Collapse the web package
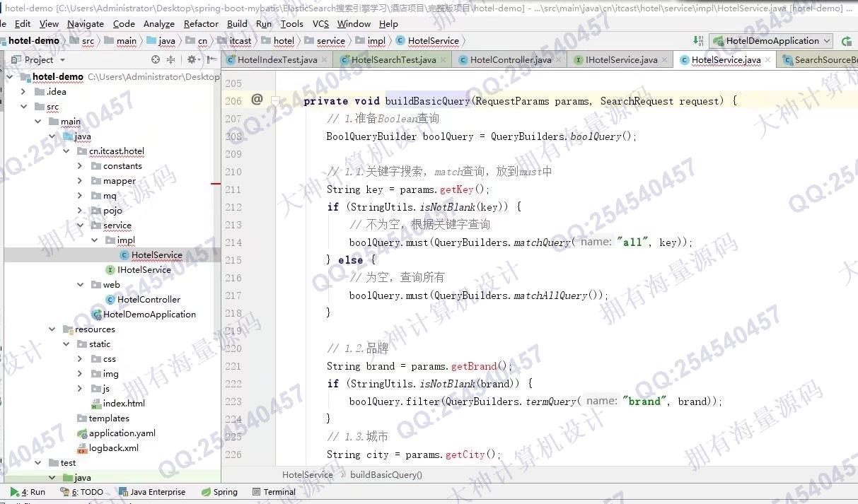Image resolution: width=858 pixels, height=504 pixels. 80,284
